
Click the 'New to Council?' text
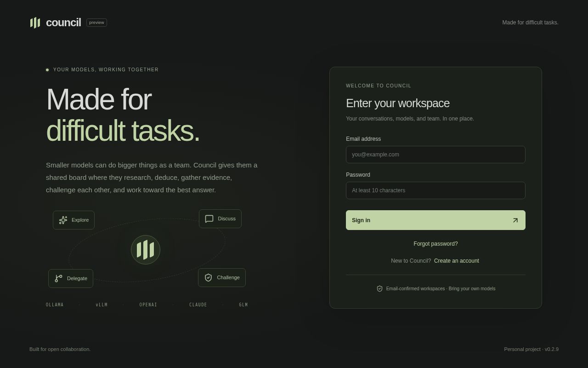pos(411,261)
